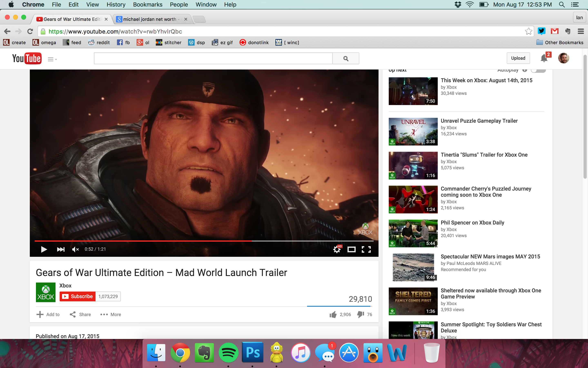Open the View menu
Viewport: 588px width, 368px height.
92,5
